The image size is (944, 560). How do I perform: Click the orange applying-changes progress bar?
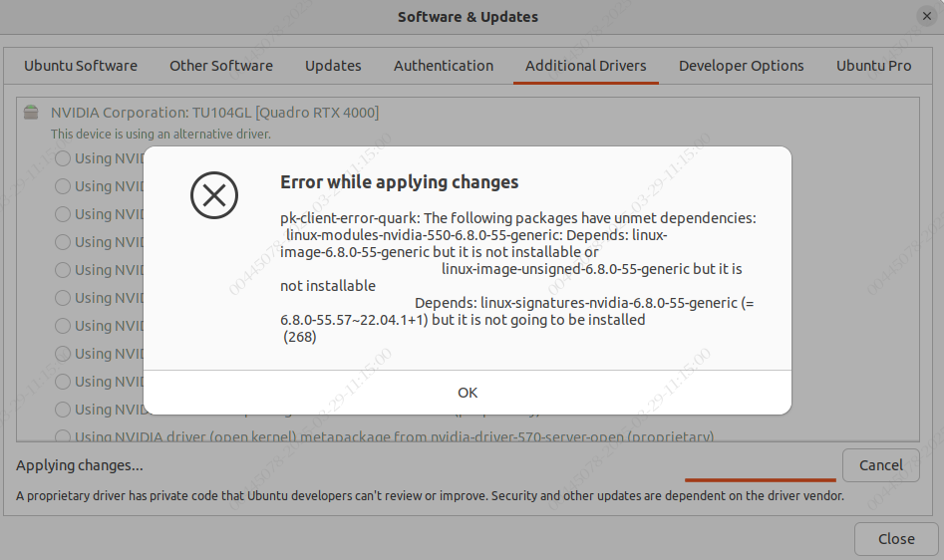click(761, 480)
